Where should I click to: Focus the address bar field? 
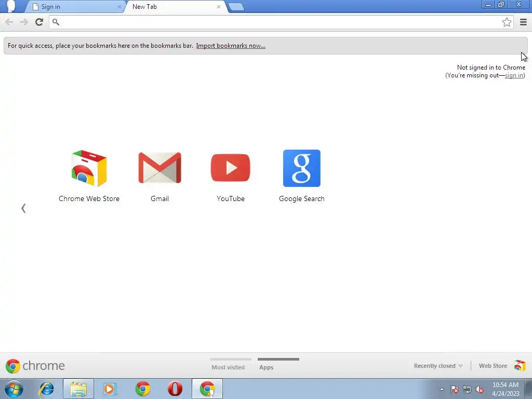click(x=281, y=22)
